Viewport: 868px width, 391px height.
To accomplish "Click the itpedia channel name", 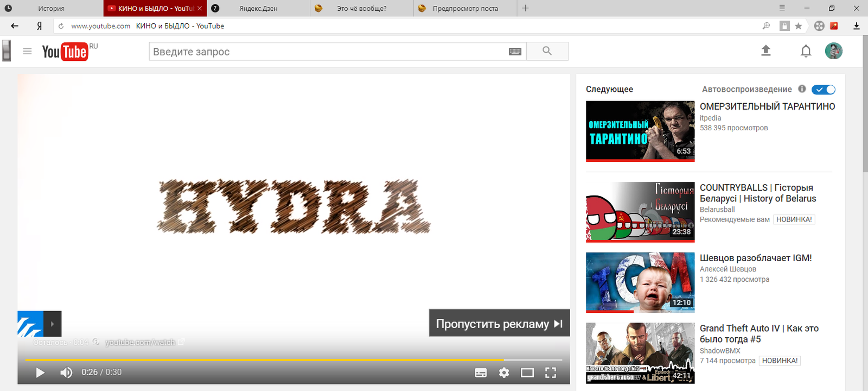I will tap(710, 118).
